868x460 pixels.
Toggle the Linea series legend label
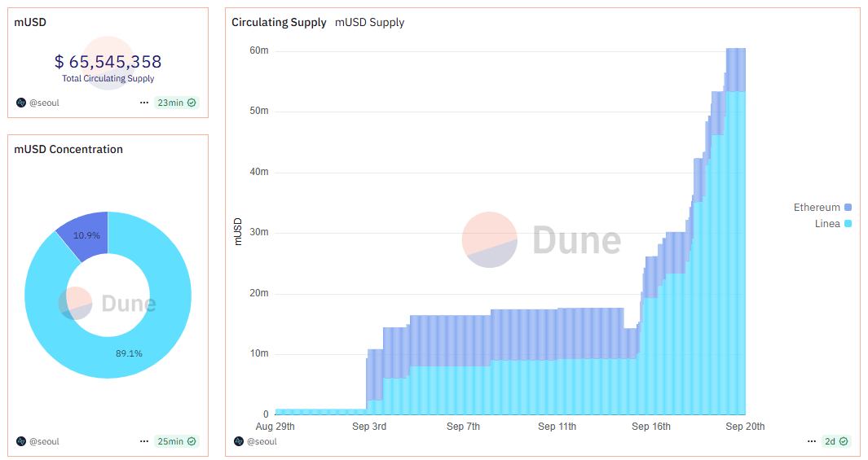click(x=827, y=223)
